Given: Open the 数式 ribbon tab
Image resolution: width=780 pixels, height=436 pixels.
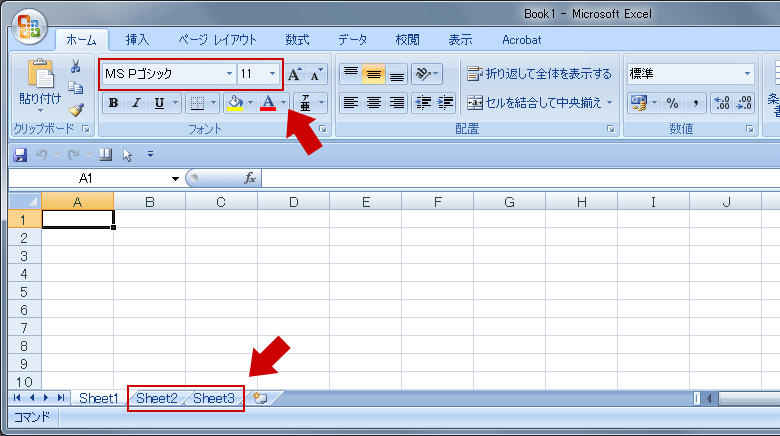Looking at the screenshot, I should (x=297, y=40).
